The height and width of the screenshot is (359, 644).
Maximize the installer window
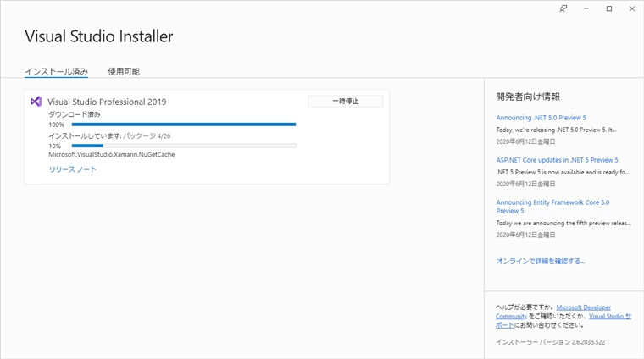[609, 8]
